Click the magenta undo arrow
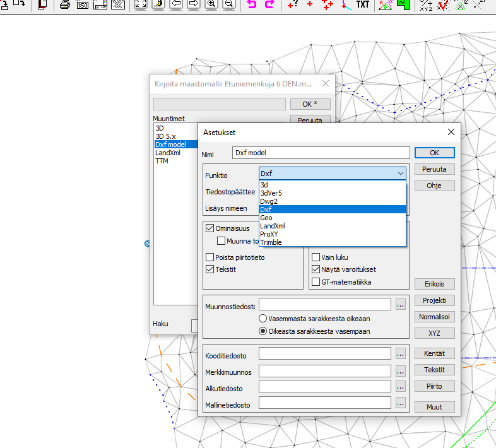The image size is (496, 448). pos(252,4)
